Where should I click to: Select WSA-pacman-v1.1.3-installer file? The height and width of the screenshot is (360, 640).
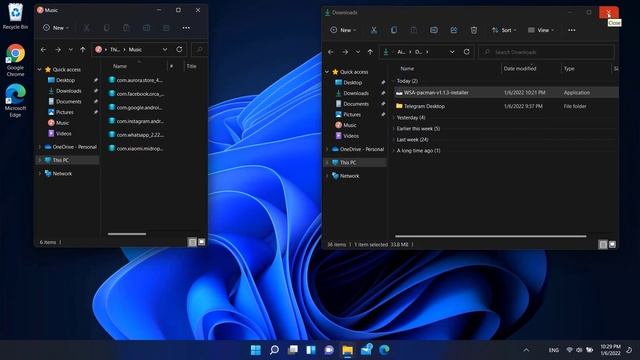[x=506, y=93]
